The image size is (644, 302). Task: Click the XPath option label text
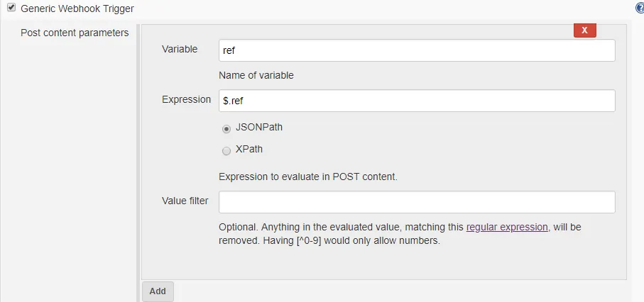tap(249, 150)
